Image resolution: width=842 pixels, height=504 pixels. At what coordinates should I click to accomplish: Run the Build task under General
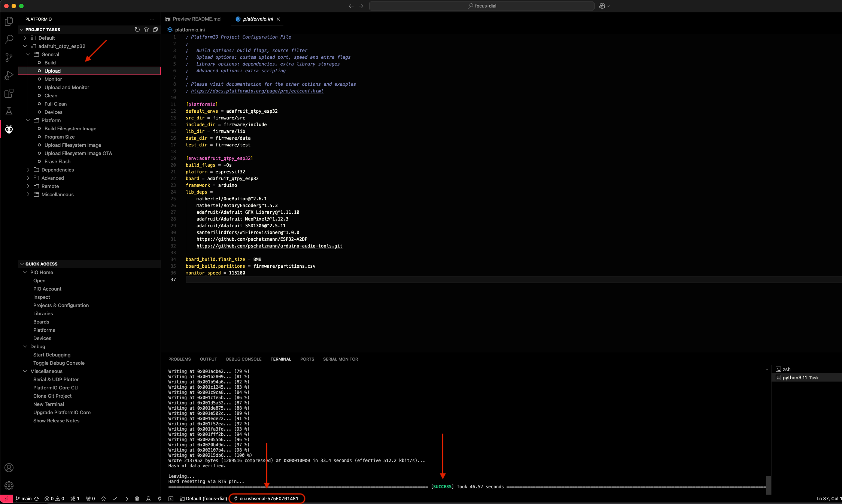(89, 63)
